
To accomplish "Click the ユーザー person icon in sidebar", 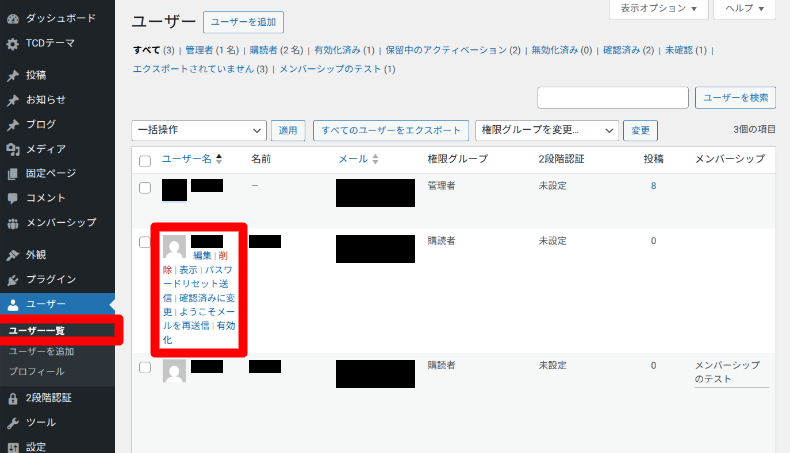I will (x=13, y=304).
